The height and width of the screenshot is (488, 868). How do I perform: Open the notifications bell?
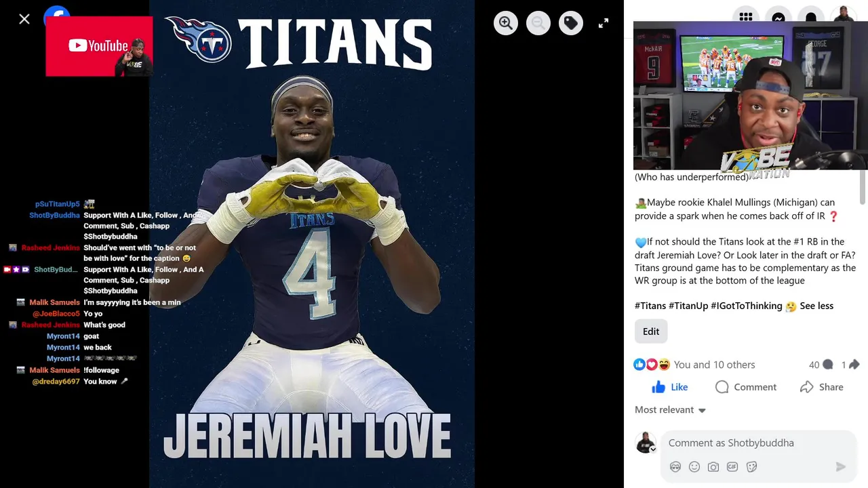coord(811,17)
